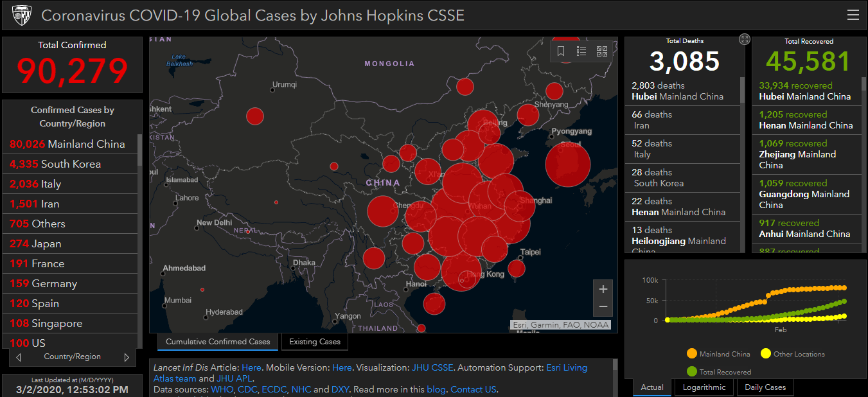Switch to Cumulative Confirmed Cases tab
Viewport: 868px width, 397px height.
click(218, 342)
